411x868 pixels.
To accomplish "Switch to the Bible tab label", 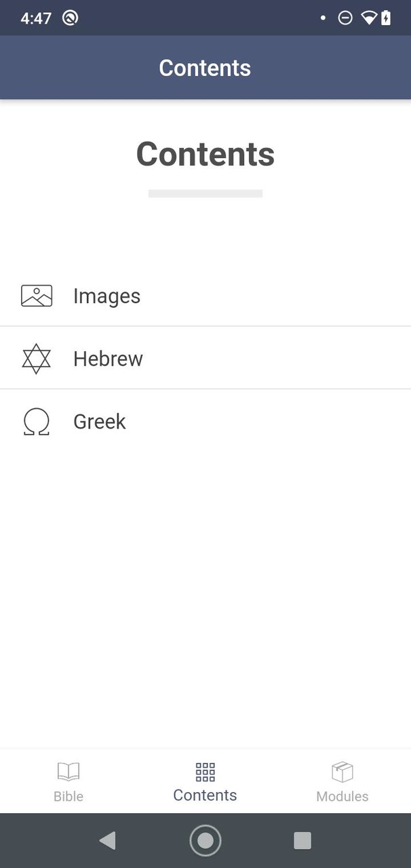I will click(x=68, y=796).
